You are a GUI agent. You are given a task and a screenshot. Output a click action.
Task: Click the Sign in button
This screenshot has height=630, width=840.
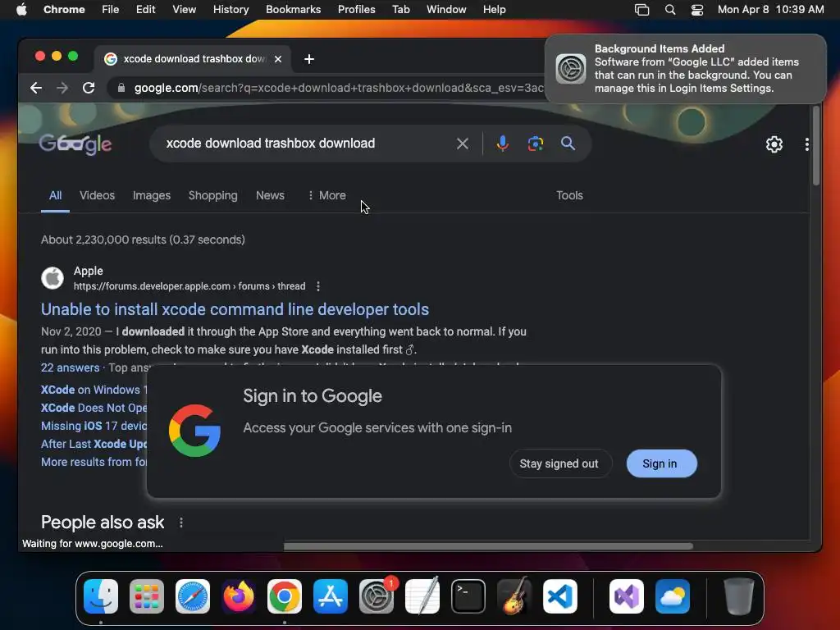pyautogui.click(x=662, y=464)
